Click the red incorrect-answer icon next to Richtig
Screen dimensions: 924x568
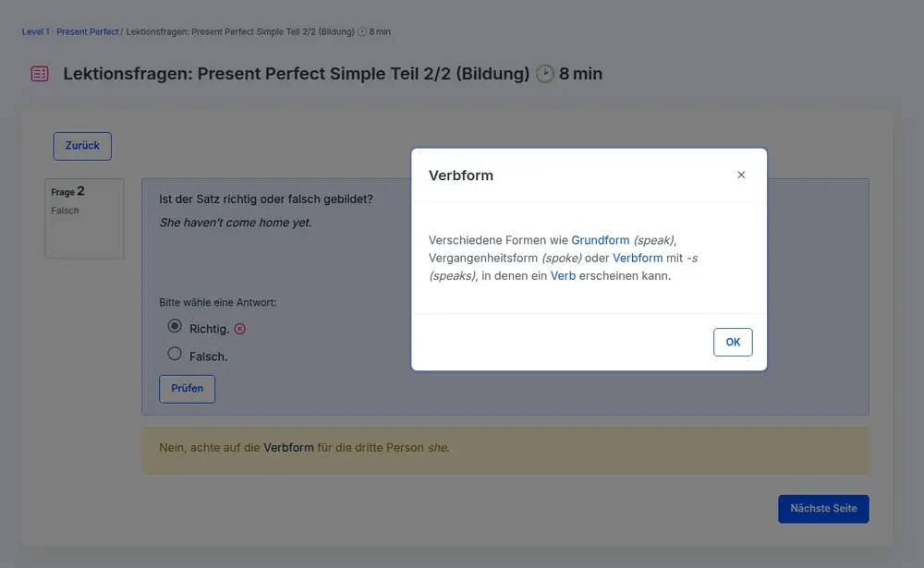coord(240,329)
